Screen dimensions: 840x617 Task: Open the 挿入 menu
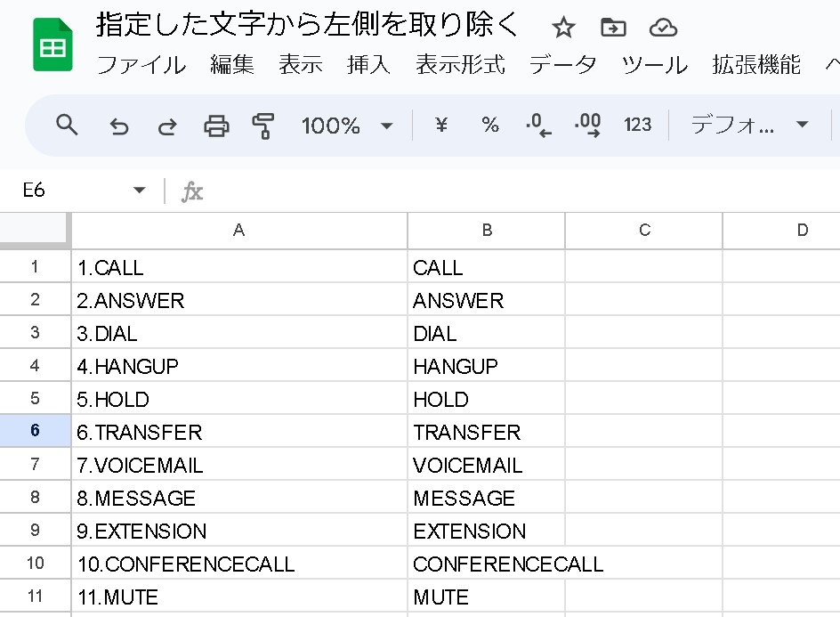(x=367, y=65)
